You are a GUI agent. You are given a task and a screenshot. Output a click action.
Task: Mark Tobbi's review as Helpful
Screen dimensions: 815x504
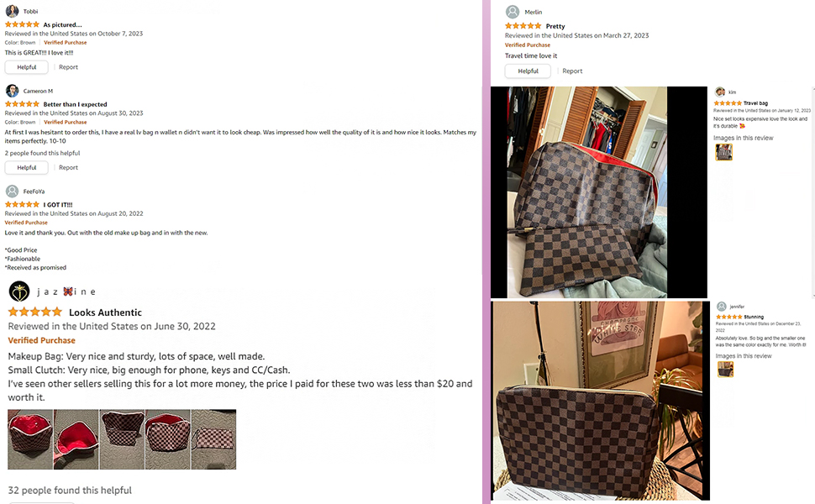point(27,67)
